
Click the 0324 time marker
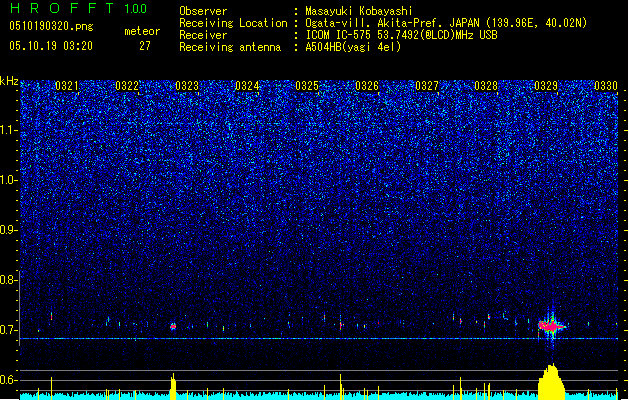click(247, 86)
